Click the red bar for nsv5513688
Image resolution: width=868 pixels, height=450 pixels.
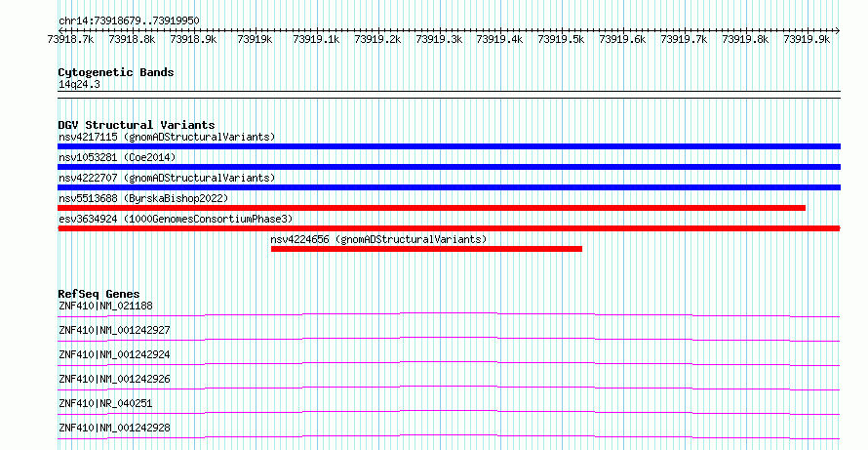click(x=432, y=208)
